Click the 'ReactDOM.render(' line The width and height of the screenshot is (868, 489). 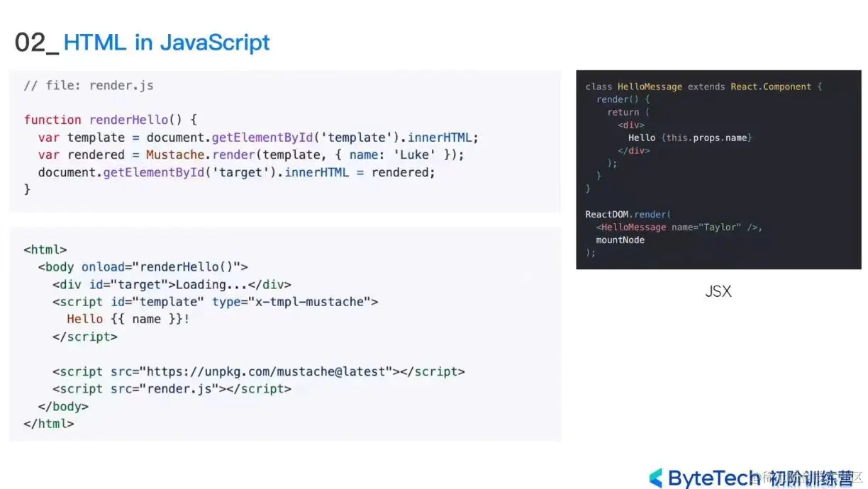(x=628, y=214)
